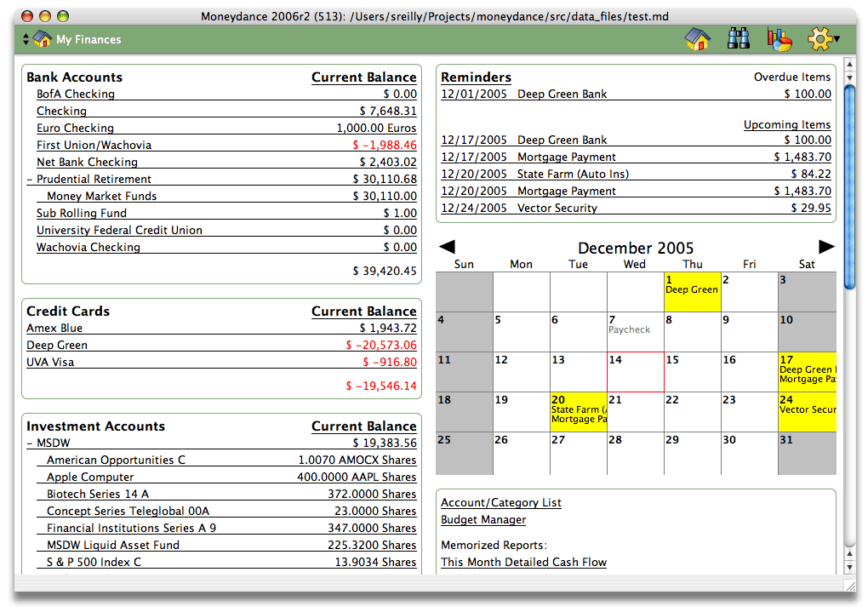Click credit card total $ -19,546.14
Image resolution: width=868 pixels, height=612 pixels.
point(381,386)
